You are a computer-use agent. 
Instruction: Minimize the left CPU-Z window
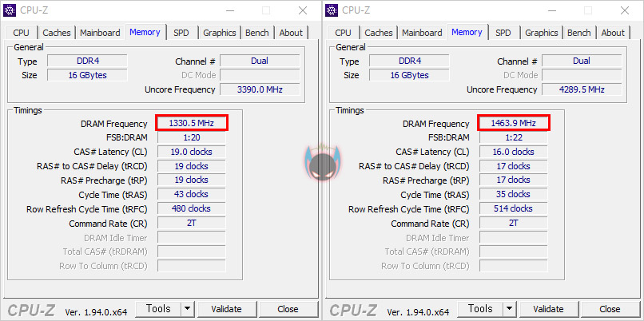tap(230, 10)
